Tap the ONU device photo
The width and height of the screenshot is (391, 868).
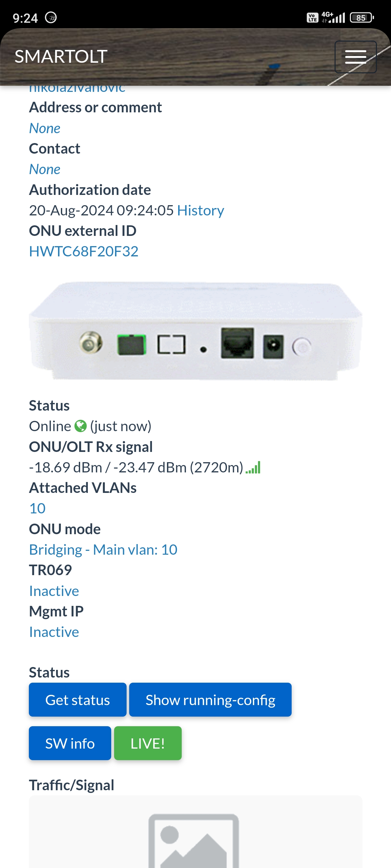pyautogui.click(x=196, y=331)
